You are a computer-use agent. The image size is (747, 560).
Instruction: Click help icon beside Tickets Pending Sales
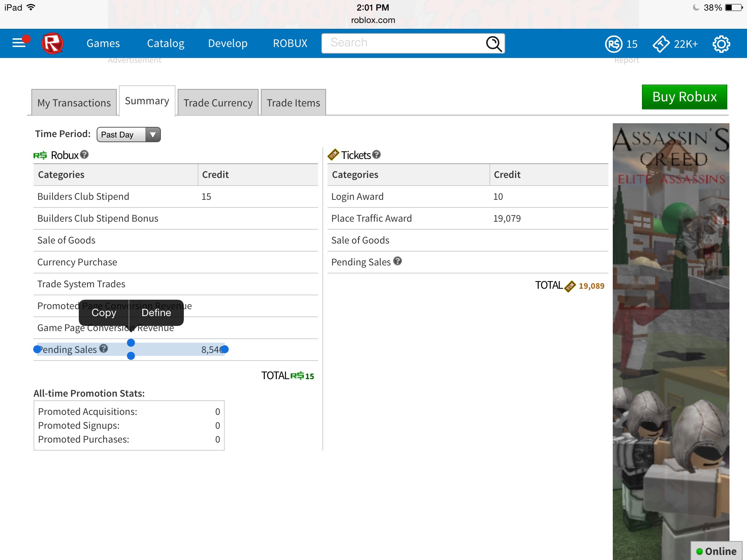(x=398, y=261)
